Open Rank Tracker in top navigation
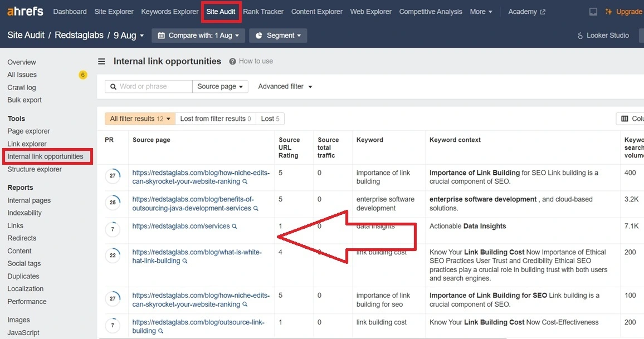 [x=263, y=12]
